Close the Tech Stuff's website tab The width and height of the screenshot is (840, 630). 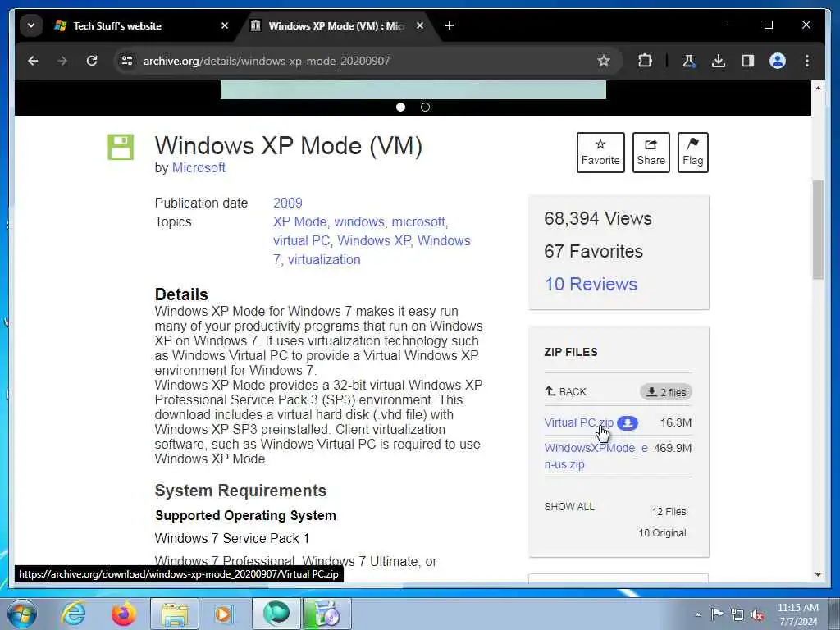225,25
